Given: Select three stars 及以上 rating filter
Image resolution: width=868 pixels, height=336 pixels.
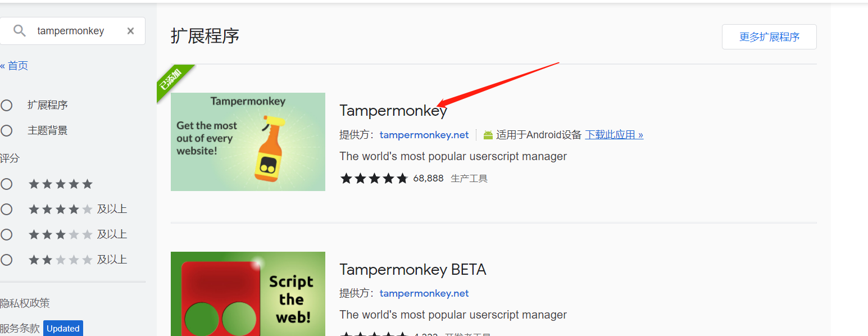Looking at the screenshot, I should (7, 234).
